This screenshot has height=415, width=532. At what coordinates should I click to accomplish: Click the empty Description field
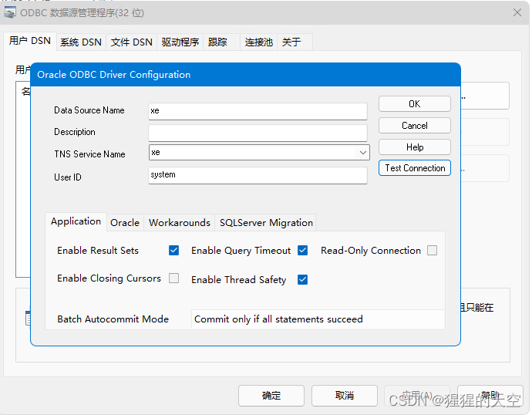point(258,133)
